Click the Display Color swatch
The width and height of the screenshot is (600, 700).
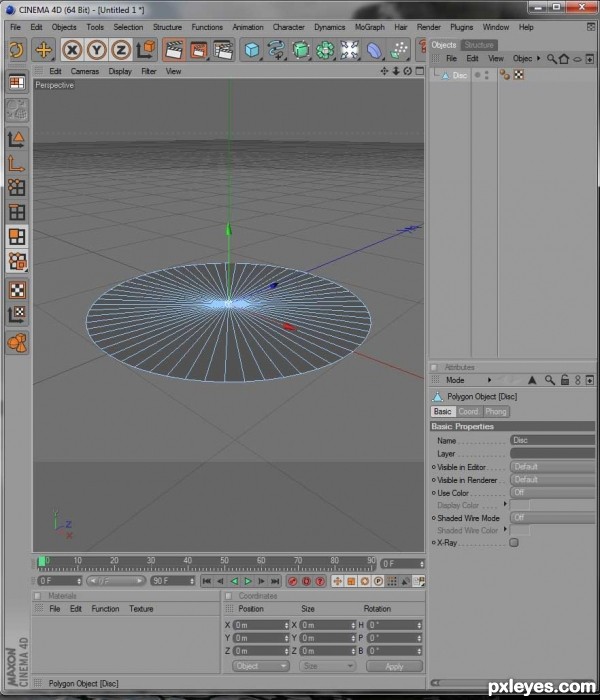point(520,505)
